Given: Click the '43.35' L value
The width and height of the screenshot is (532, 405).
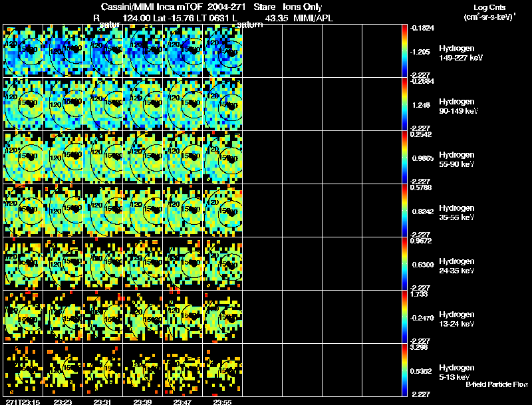Looking at the screenshot, I should 276,18.
